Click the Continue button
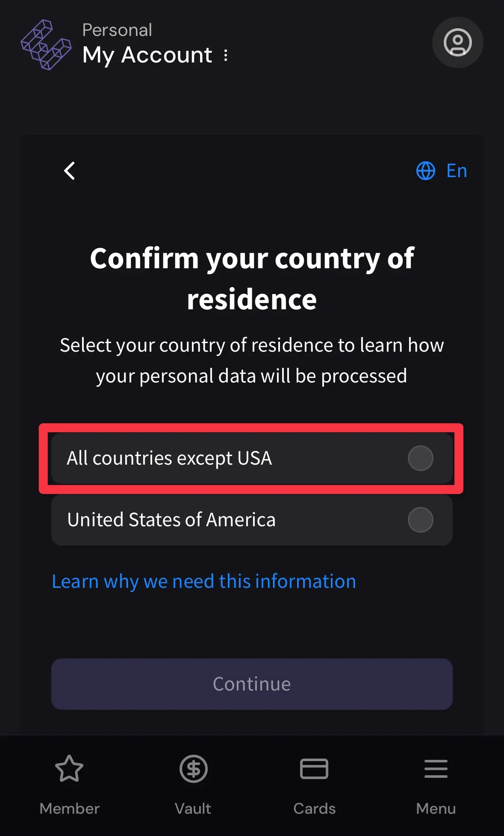This screenshot has width=504, height=836. click(252, 684)
